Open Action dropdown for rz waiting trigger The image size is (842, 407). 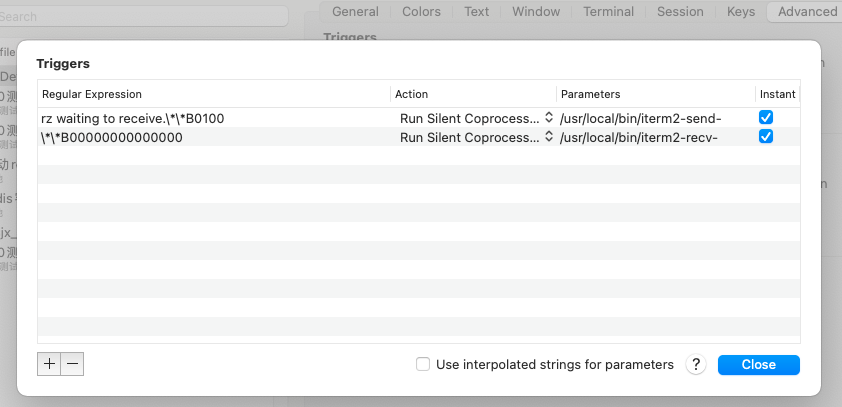click(x=548, y=118)
